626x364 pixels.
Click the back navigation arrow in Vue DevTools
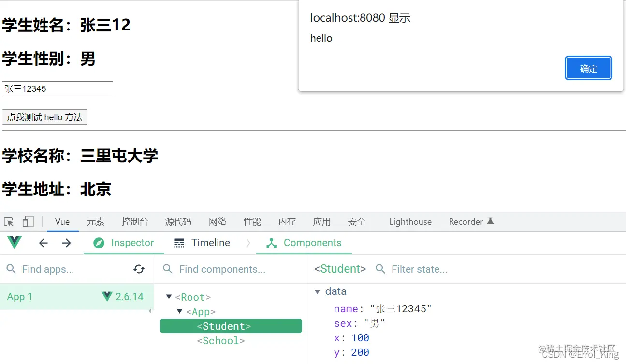[x=43, y=243]
